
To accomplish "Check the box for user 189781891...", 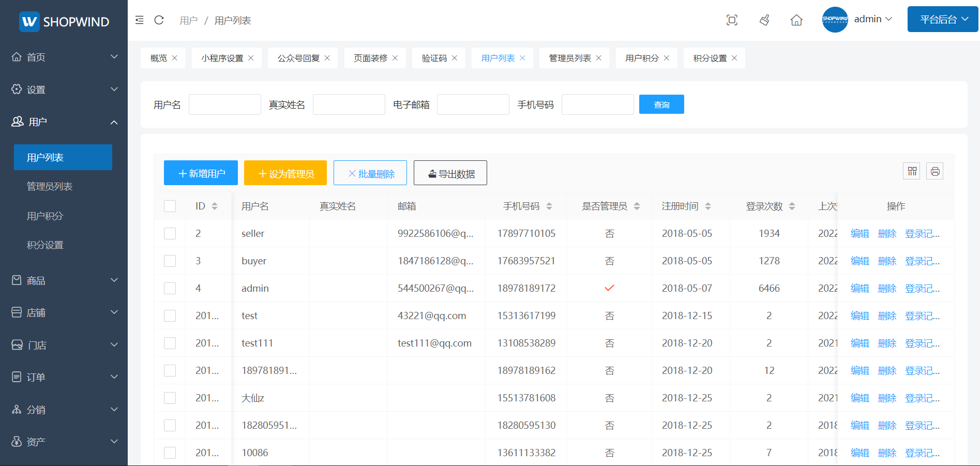I will pos(170,371).
